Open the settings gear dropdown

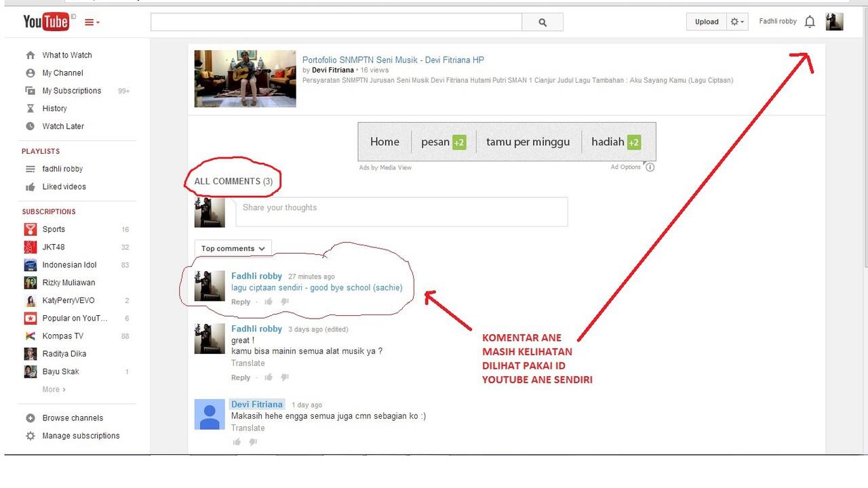tap(737, 22)
